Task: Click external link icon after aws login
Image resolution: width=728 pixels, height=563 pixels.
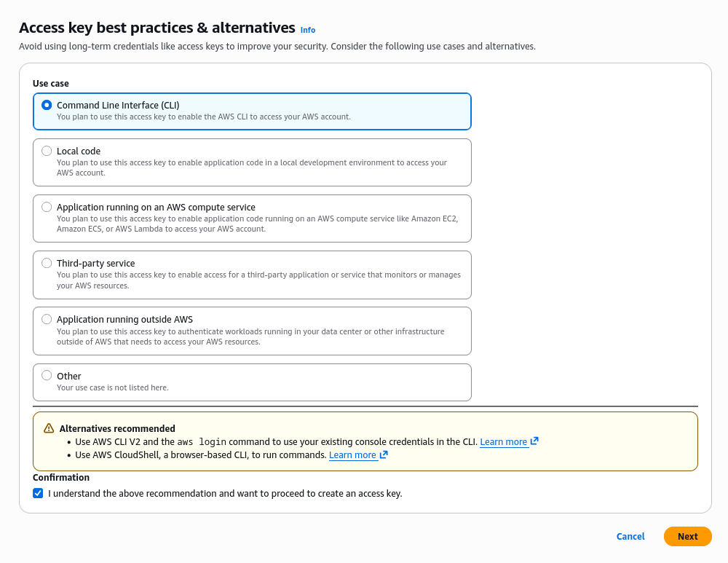Action: (x=534, y=441)
